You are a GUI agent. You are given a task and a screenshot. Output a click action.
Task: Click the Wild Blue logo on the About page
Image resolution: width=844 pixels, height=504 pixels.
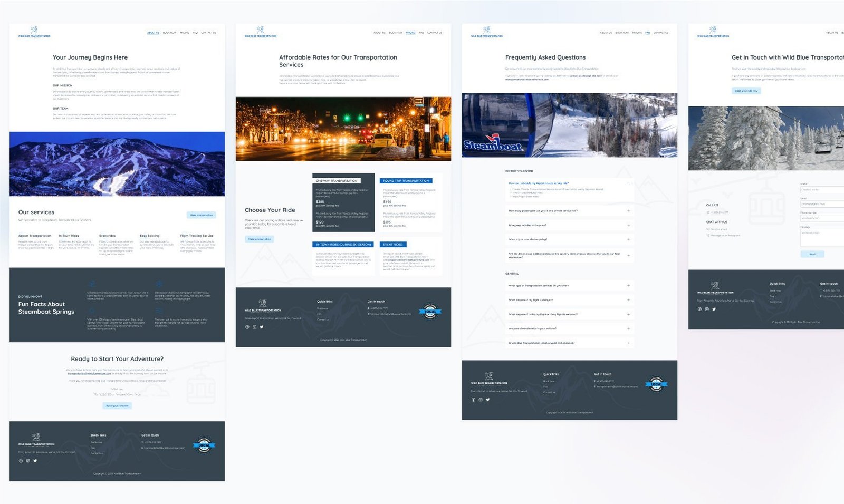[34, 32]
